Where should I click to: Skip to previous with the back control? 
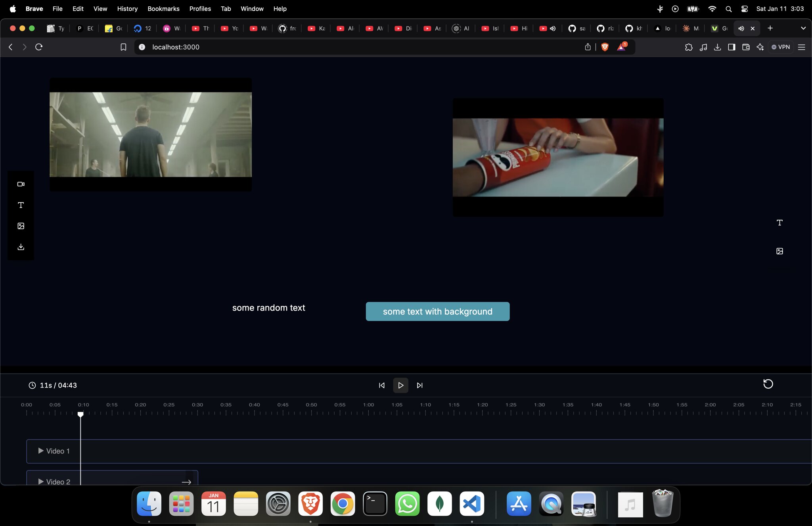pos(381,385)
